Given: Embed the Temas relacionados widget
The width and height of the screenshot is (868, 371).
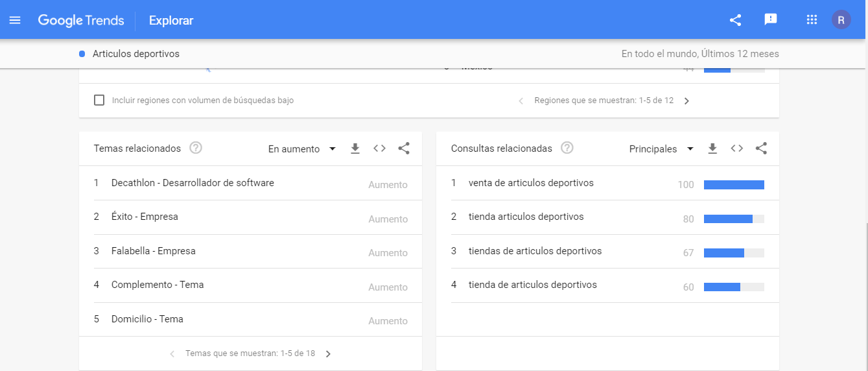Looking at the screenshot, I should click(x=380, y=149).
